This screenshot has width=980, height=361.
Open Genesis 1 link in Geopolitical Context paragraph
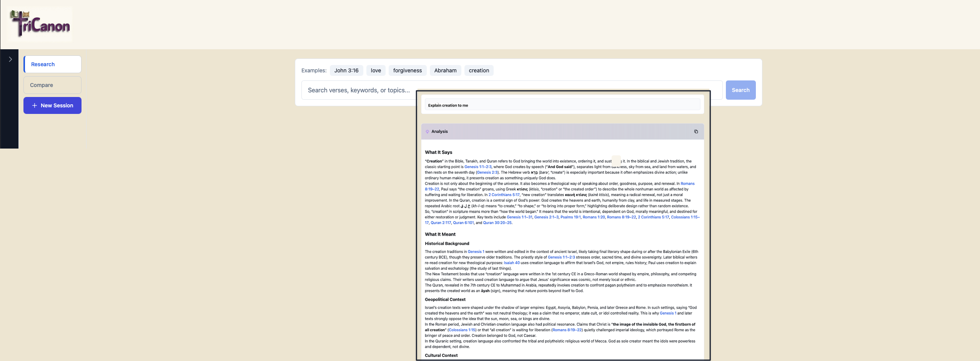click(x=667, y=313)
